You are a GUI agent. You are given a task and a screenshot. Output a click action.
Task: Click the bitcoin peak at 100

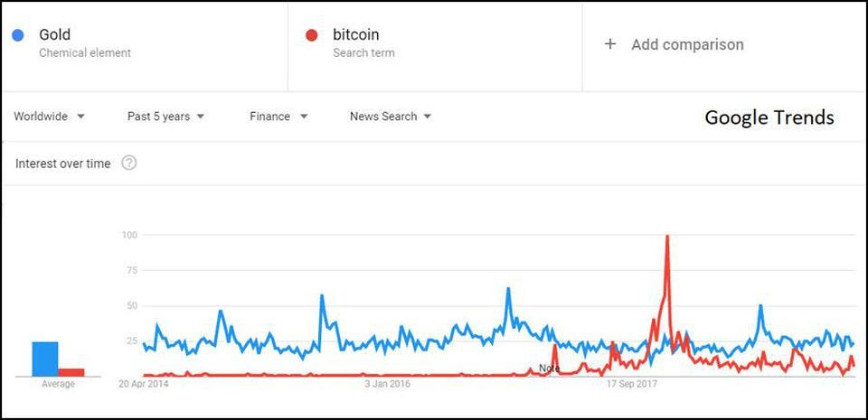click(x=666, y=237)
